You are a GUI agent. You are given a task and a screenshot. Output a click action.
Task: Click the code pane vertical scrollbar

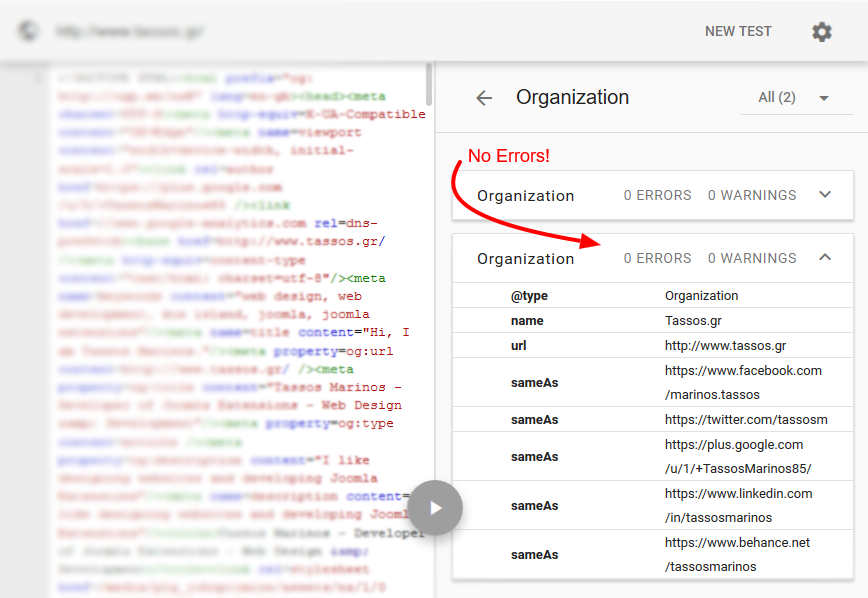tap(429, 84)
